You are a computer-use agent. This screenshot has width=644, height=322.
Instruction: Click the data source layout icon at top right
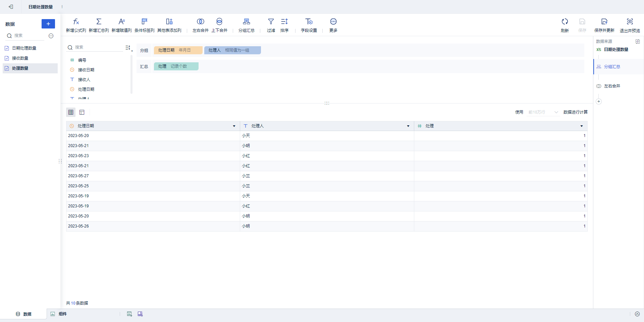click(x=638, y=42)
